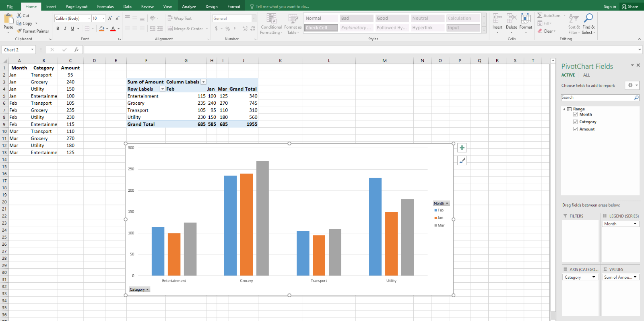Viewport: 644px width, 321px height.
Task: Open the Column Labels filter dropdown
Action: 203,82
